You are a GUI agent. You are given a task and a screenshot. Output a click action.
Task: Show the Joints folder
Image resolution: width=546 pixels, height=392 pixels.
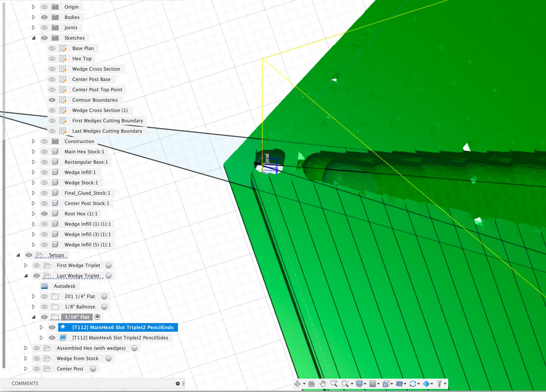coord(44,28)
